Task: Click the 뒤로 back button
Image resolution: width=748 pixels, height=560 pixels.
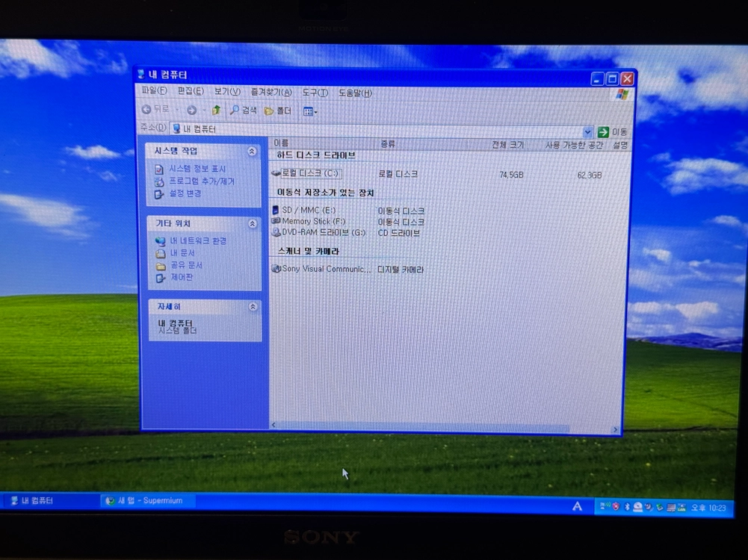Action: 155,110
